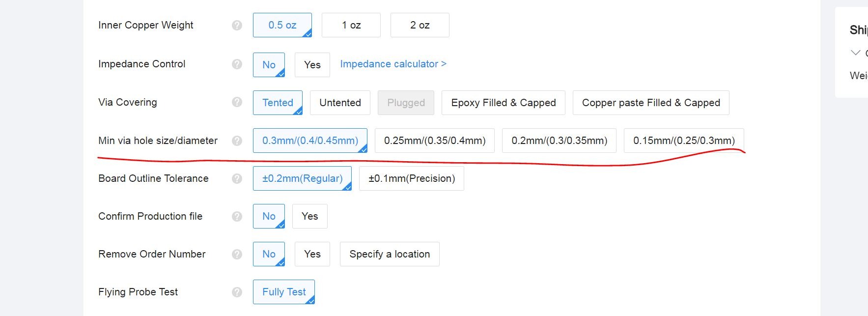
Task: Set Confirm Production file to Yes
Action: click(310, 216)
